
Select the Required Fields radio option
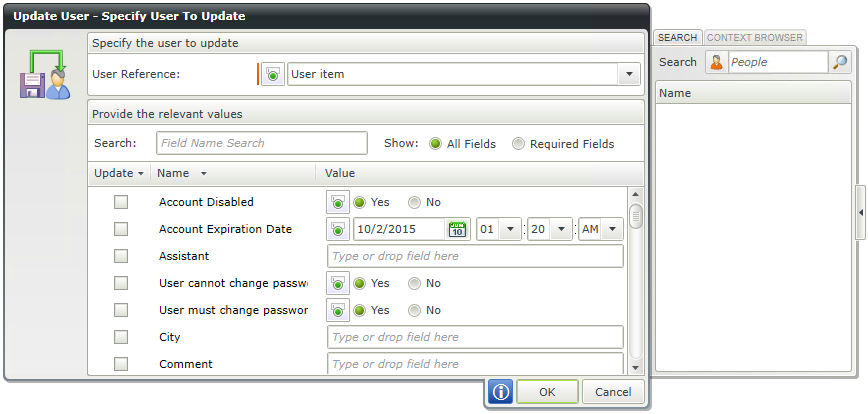[518, 144]
